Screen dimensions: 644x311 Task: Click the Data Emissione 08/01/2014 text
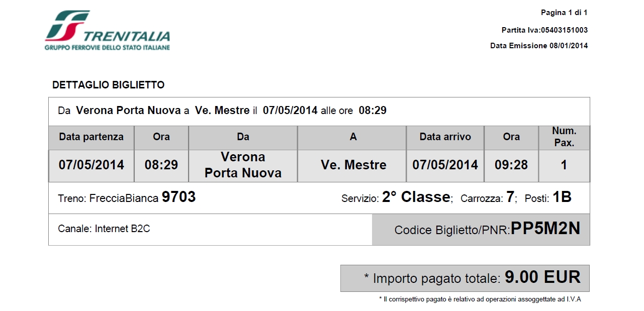click(538, 46)
